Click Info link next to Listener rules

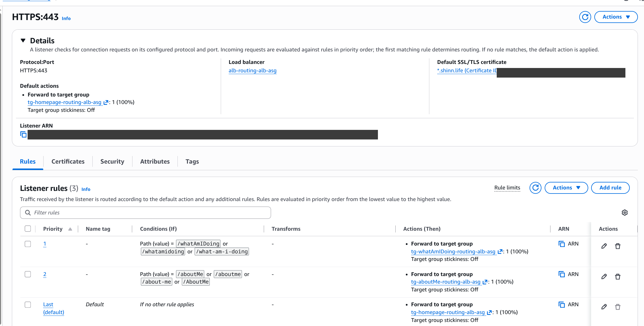pos(86,189)
